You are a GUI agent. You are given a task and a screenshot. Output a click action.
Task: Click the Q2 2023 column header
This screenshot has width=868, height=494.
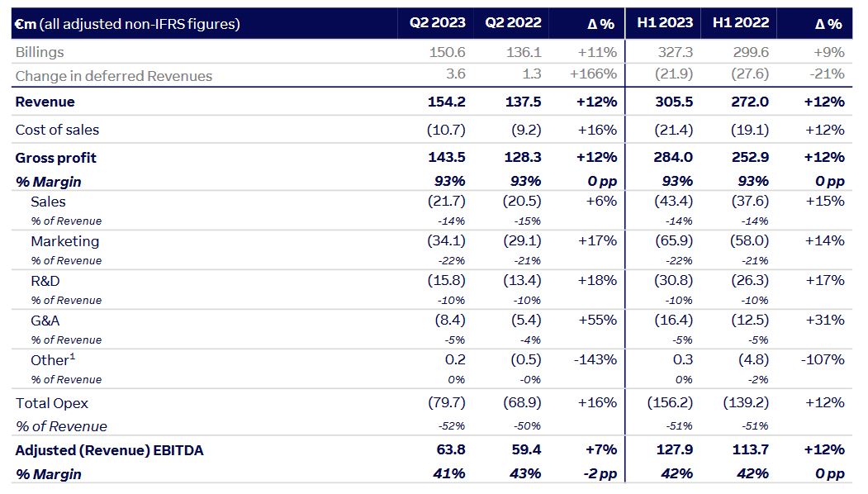[437, 23]
